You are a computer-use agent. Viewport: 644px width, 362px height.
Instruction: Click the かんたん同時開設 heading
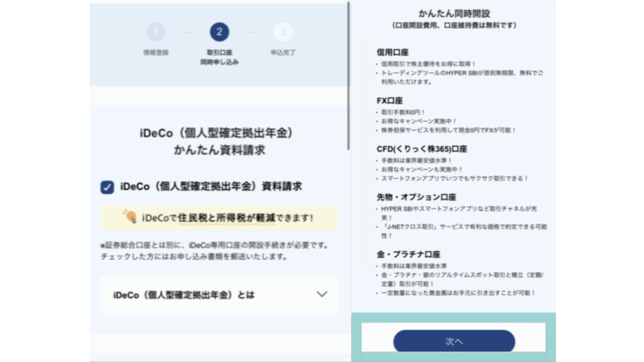453,13
